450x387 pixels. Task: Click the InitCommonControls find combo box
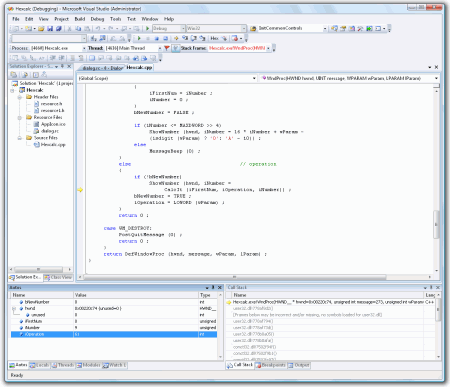pyautogui.click(x=292, y=29)
